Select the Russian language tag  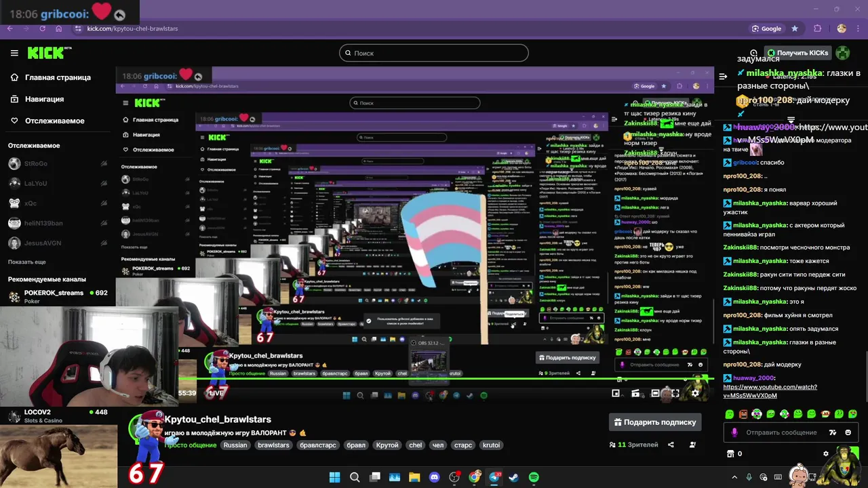click(235, 445)
